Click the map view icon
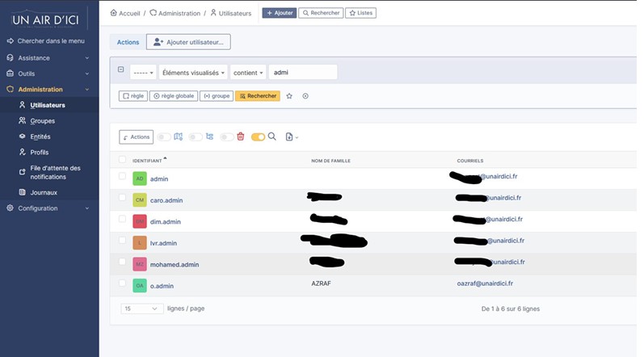The image size is (644, 357). [x=179, y=136]
